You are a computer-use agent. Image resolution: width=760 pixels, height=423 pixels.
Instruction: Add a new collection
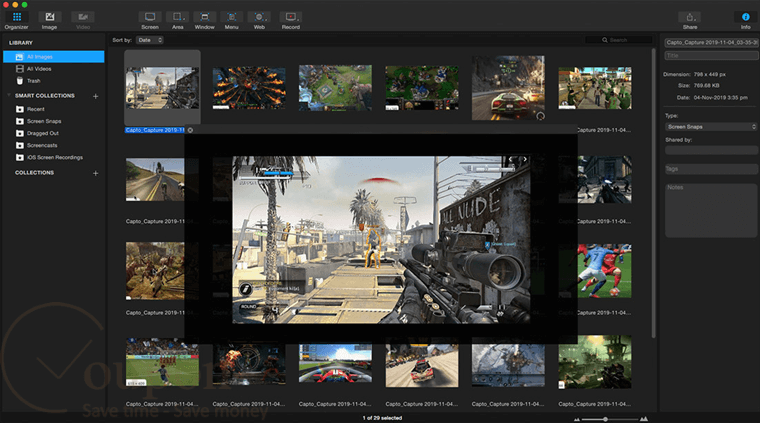(95, 173)
